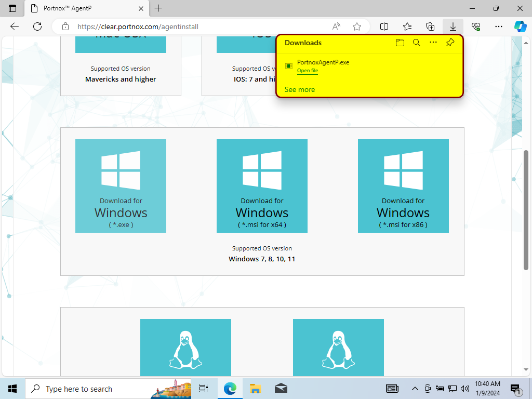This screenshot has height=399, width=532.
Task: Refresh the Portnox page
Action: click(37, 26)
